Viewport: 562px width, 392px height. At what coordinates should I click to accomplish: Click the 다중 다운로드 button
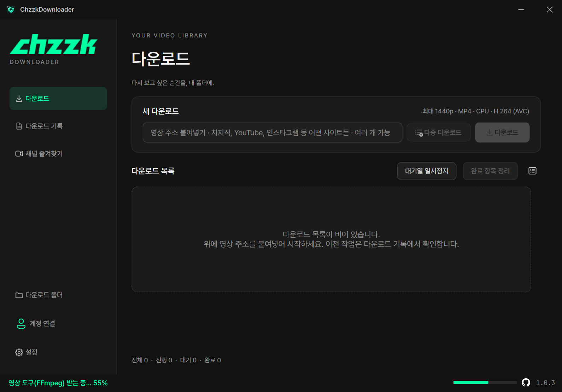(x=439, y=132)
